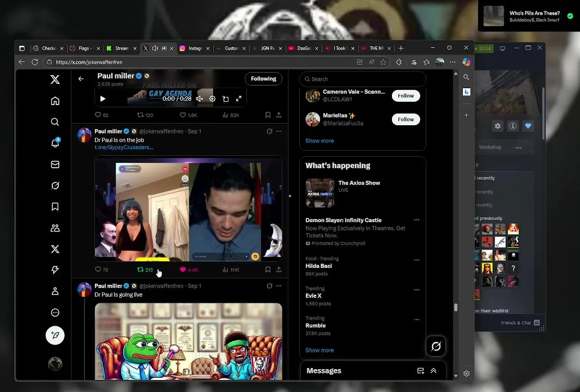Unlike the post with 4.4K likes
Viewport: 580px width, 392px height.
click(x=189, y=269)
